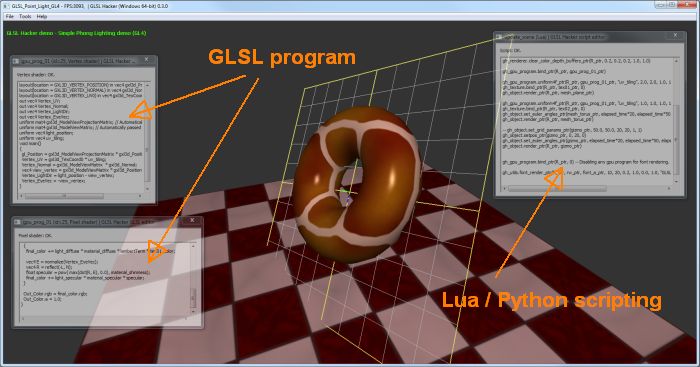Click the left arrow in vertex shader horizontal scrollbar
Image resolution: width=700 pixels, height=367 pixels.
[21, 196]
